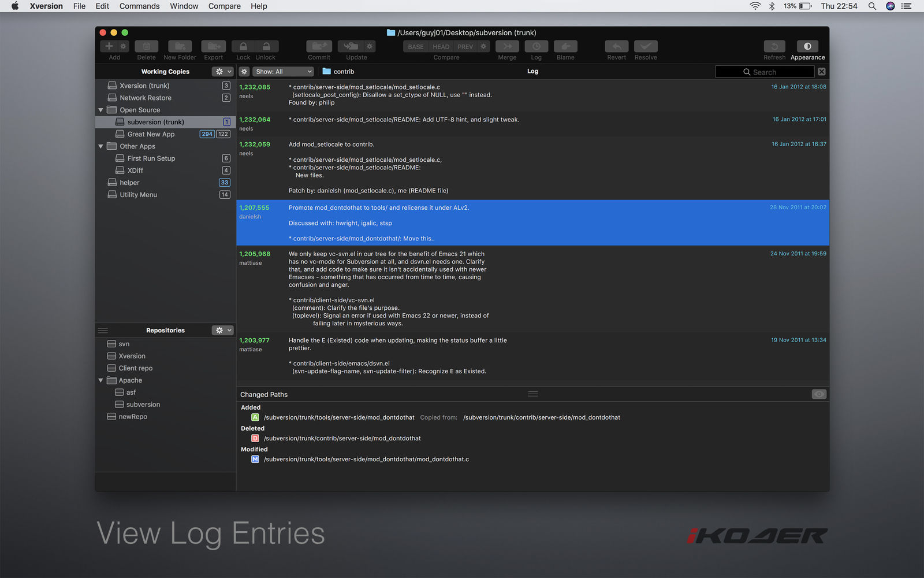Screen dimensions: 924x578
Task: Click the Log clock toolbar icon
Action: click(536, 46)
